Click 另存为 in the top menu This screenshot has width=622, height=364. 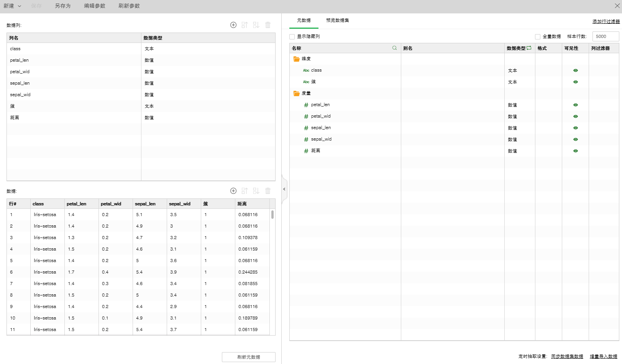pyautogui.click(x=62, y=6)
